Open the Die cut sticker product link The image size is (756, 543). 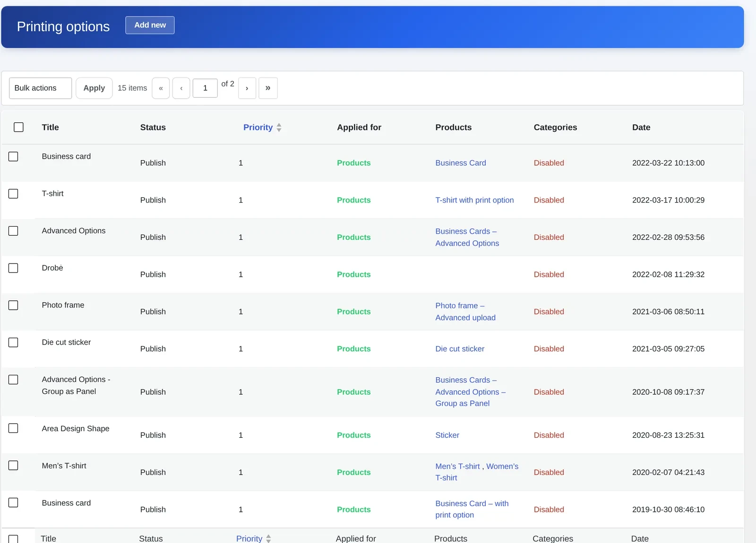[460, 349]
